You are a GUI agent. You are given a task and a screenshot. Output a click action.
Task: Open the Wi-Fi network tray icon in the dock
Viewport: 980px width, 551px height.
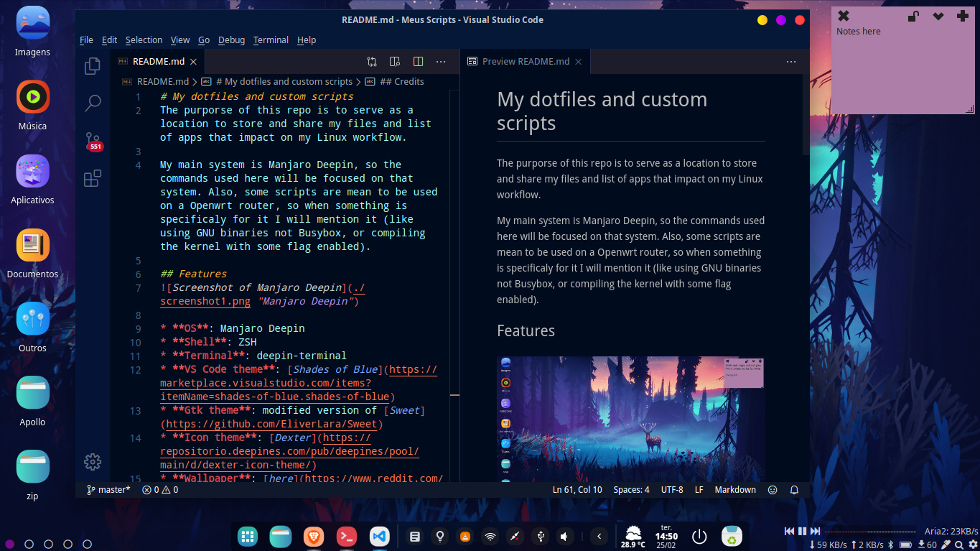490,536
